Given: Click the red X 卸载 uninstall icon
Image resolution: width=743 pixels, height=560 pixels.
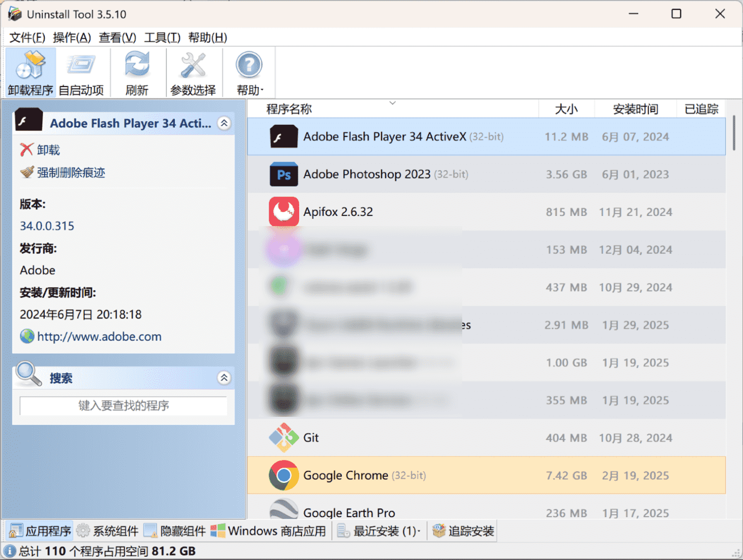Looking at the screenshot, I should (26, 150).
